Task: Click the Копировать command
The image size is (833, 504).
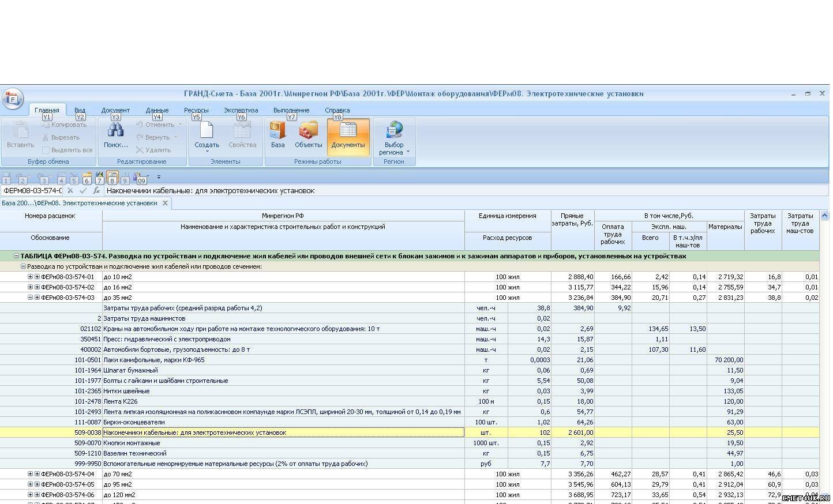Action: (64, 125)
